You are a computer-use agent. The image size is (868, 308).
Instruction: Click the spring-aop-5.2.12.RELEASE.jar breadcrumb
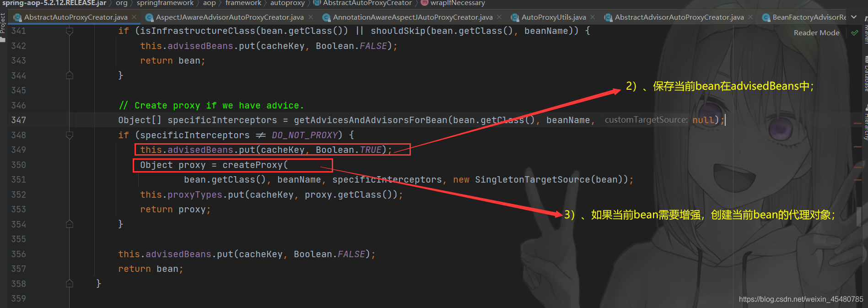(x=54, y=3)
